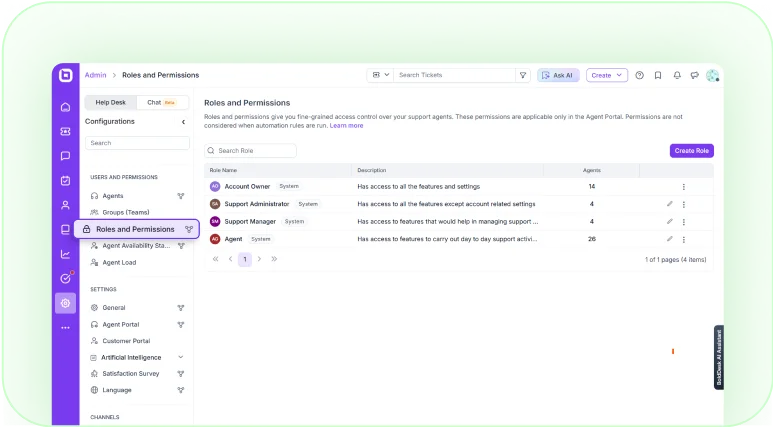Open Satisfaction Survey settings item
Image resolution: width=773 pixels, height=427 pixels.
pyautogui.click(x=131, y=374)
